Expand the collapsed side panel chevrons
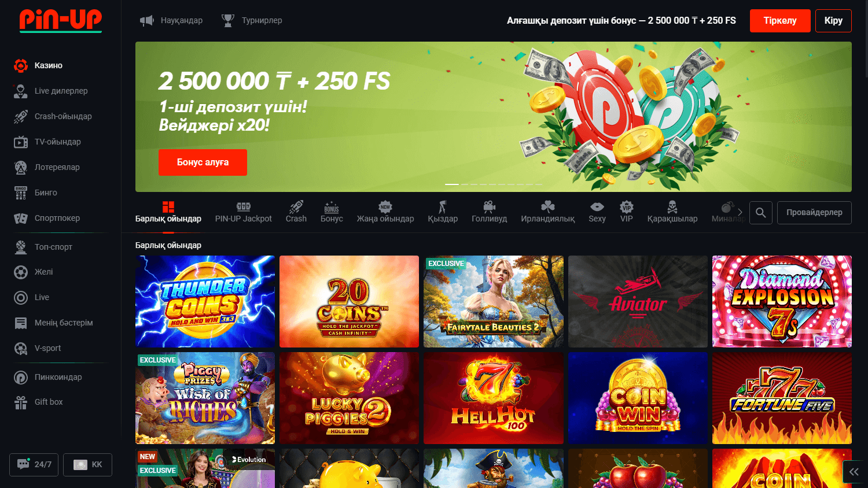 [x=855, y=472]
